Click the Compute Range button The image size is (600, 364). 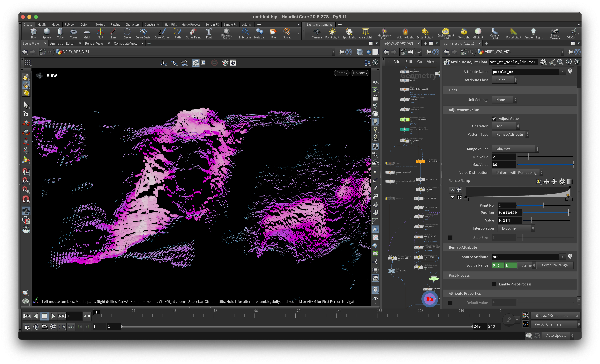point(555,265)
